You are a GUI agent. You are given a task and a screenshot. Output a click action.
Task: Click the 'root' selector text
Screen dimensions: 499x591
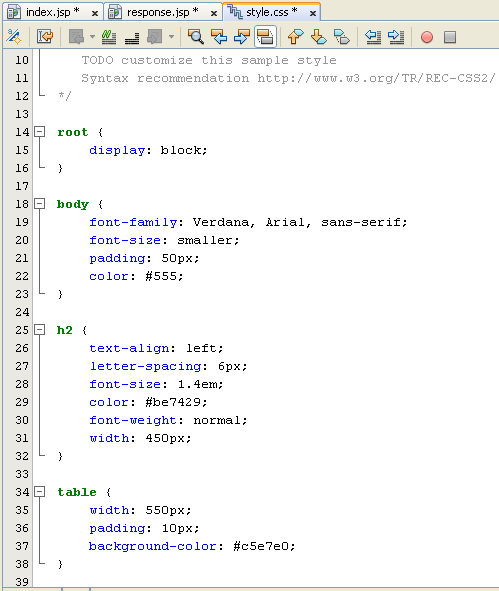(73, 132)
